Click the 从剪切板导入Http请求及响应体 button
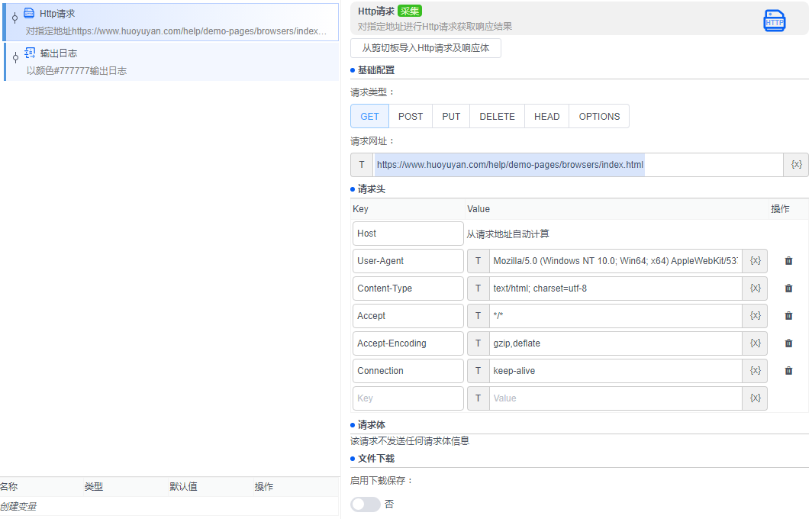This screenshot has width=812, height=519. pyautogui.click(x=424, y=47)
